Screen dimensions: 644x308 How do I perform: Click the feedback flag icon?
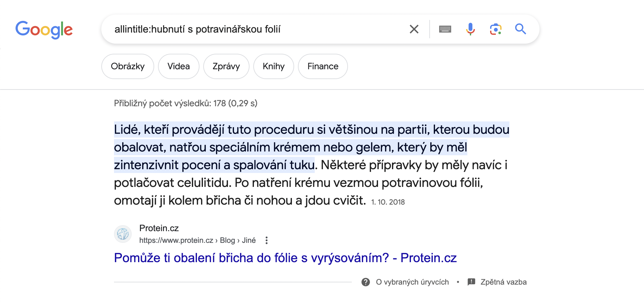click(471, 282)
